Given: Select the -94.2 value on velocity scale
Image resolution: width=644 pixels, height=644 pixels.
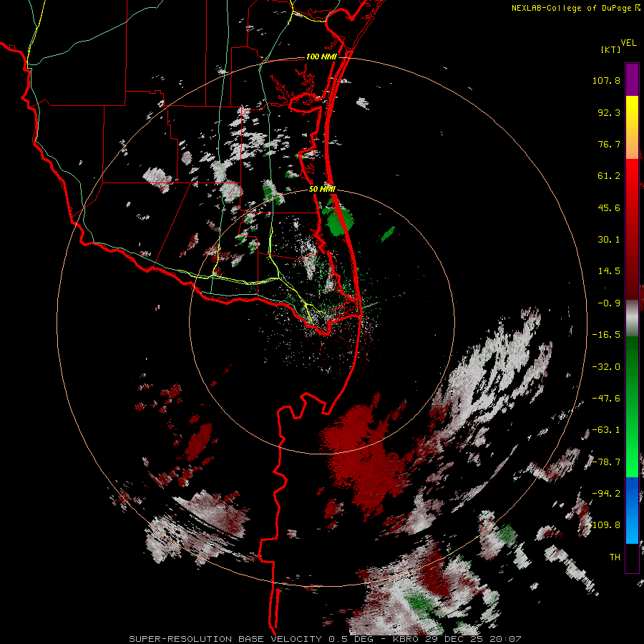Looking at the screenshot, I should click(x=606, y=494).
